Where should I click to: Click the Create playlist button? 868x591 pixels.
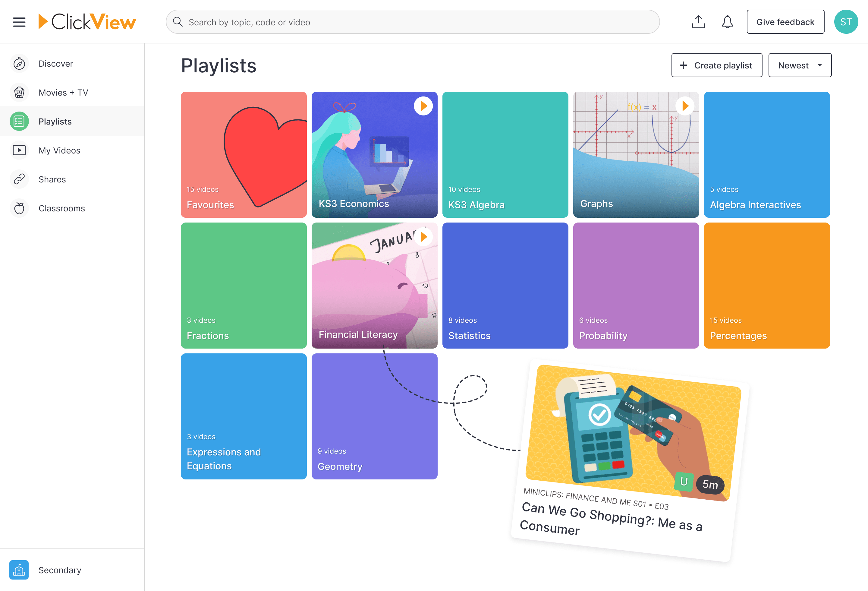(x=716, y=65)
